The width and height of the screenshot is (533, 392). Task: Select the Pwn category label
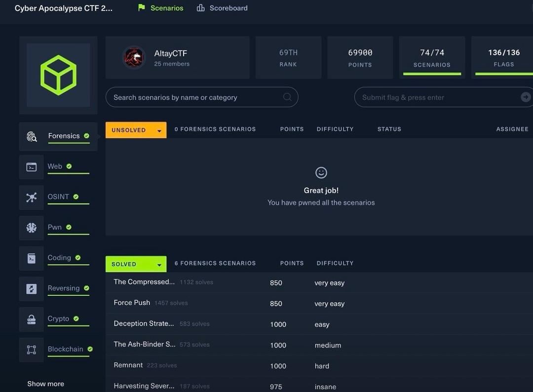coord(55,227)
